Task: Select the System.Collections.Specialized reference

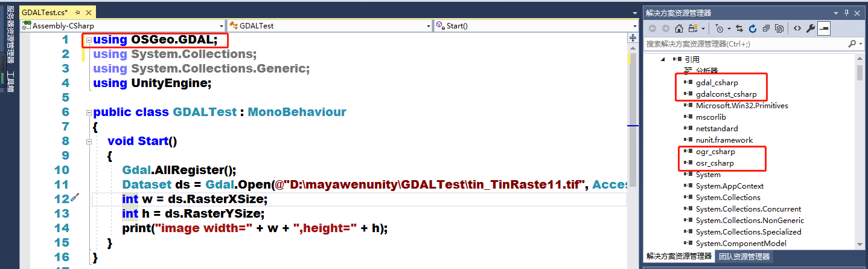Action: [748, 232]
